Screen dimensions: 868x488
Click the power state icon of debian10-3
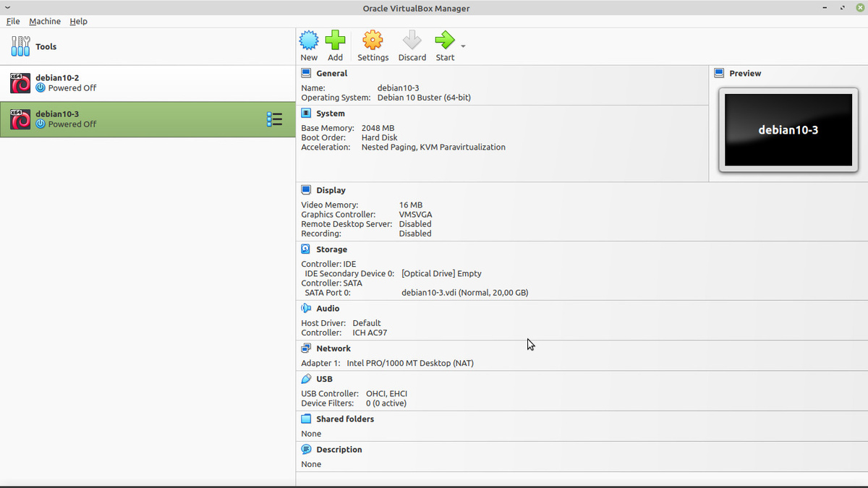click(41, 124)
